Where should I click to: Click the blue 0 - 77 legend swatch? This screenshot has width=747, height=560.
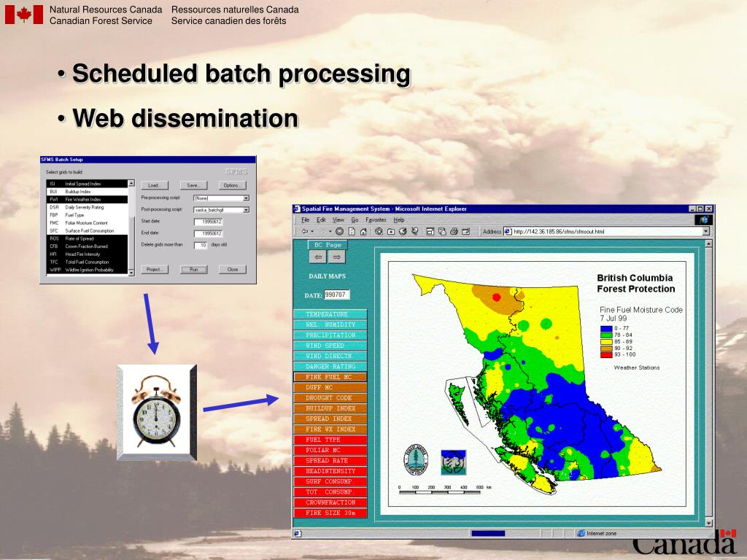[606, 329]
